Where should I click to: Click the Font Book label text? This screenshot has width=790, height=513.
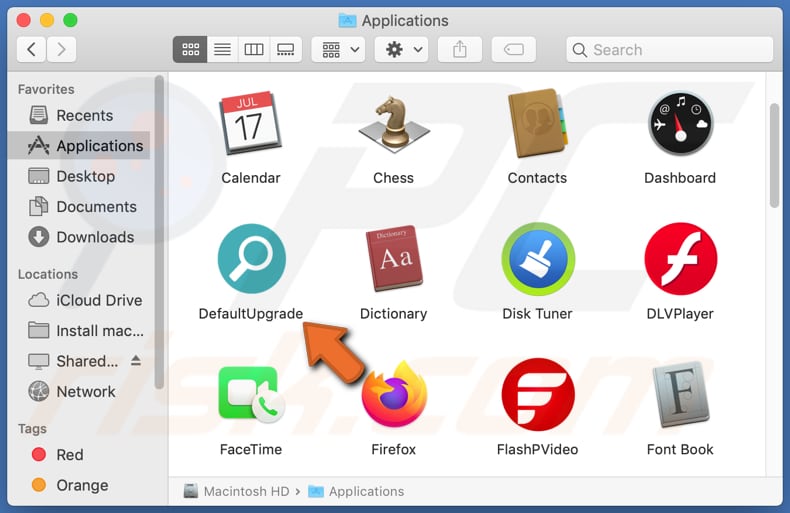pyautogui.click(x=680, y=450)
